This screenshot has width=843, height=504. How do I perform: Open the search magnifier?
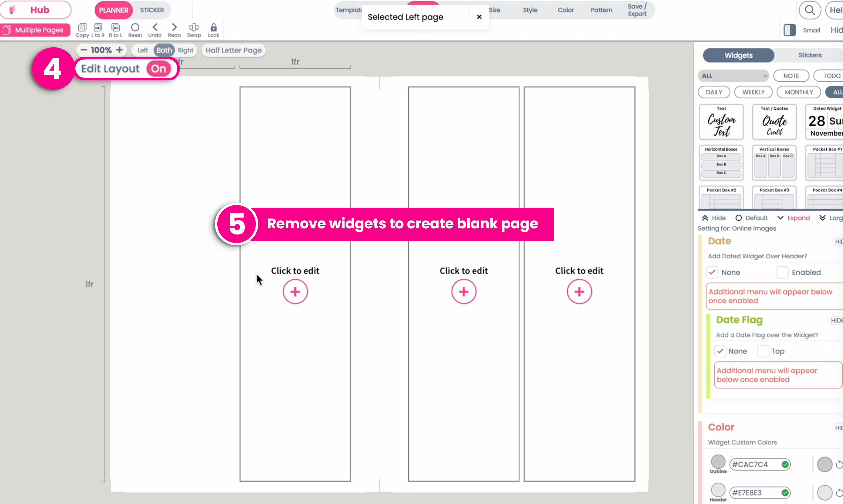(x=810, y=10)
